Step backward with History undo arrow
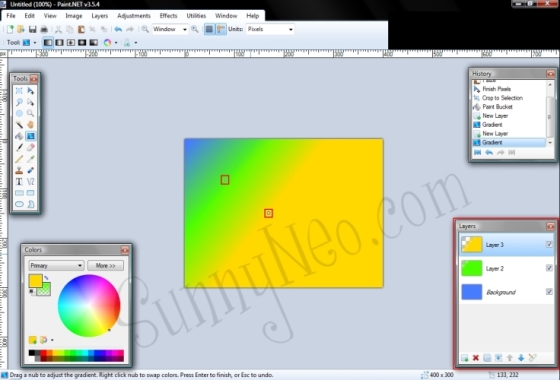 tap(489, 152)
